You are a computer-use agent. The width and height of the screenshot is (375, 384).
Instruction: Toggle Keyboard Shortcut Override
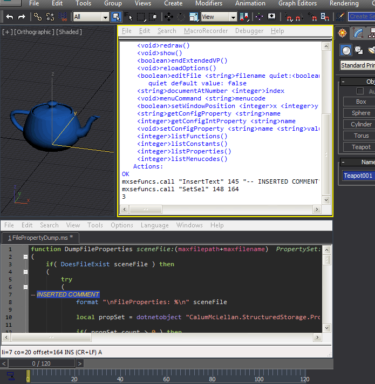[x=272, y=17]
